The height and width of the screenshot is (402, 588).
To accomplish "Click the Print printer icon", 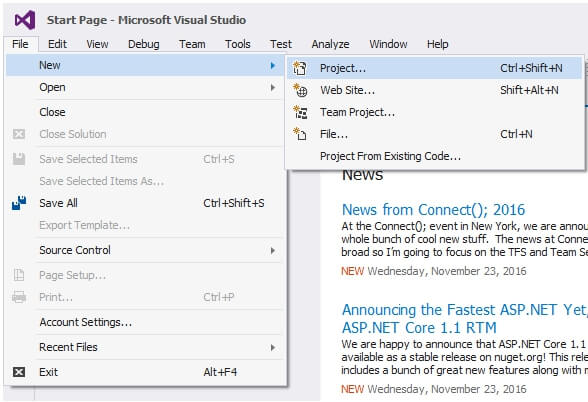I will click(x=19, y=297).
